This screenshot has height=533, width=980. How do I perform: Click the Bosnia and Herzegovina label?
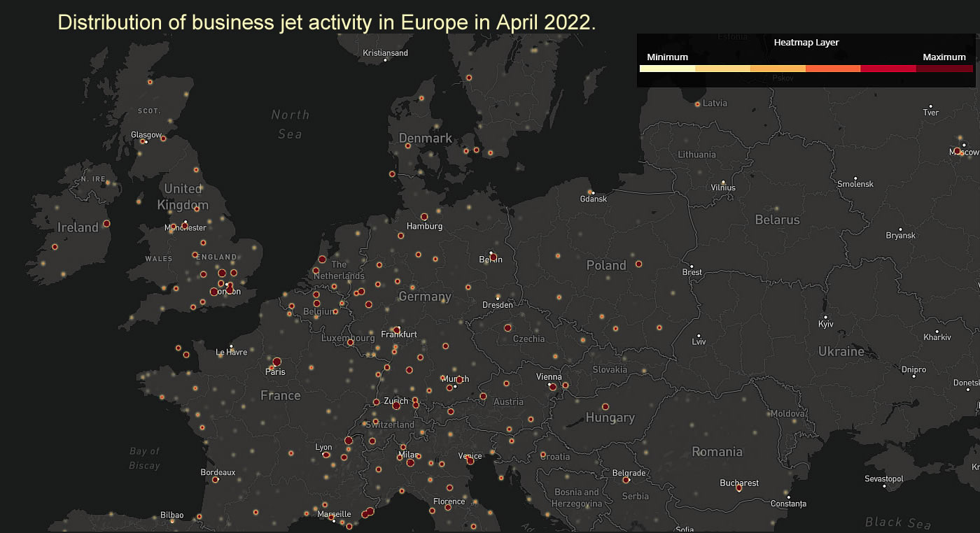577,497
